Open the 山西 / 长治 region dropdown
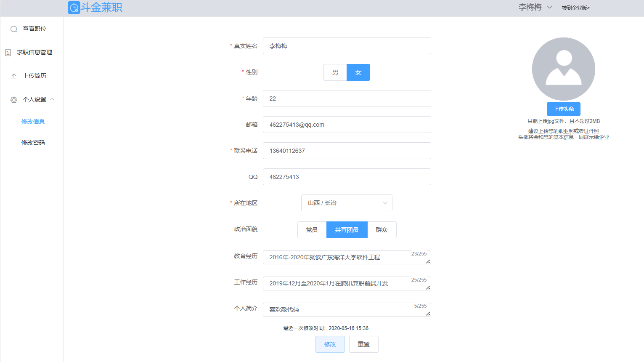Viewport: 644px width, 362px height. point(347,203)
